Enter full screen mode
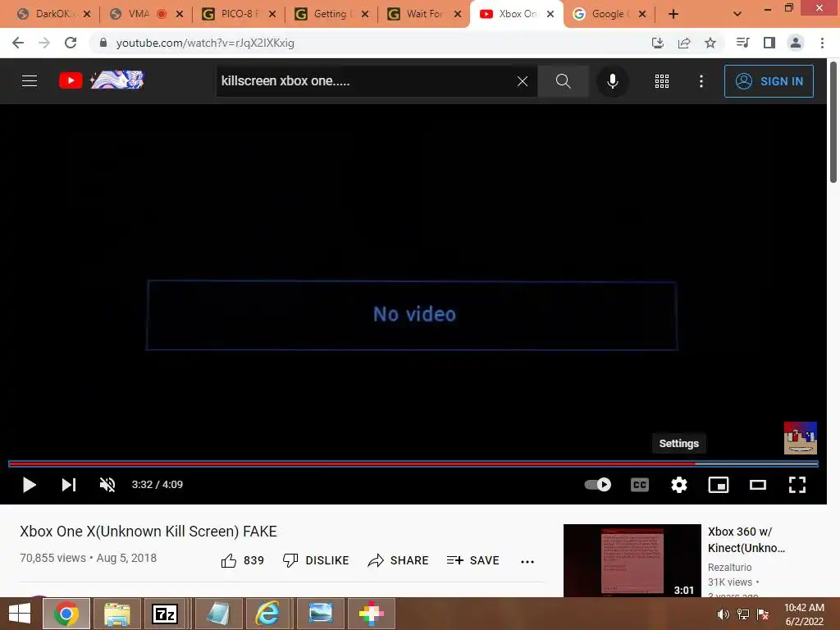 point(797,485)
